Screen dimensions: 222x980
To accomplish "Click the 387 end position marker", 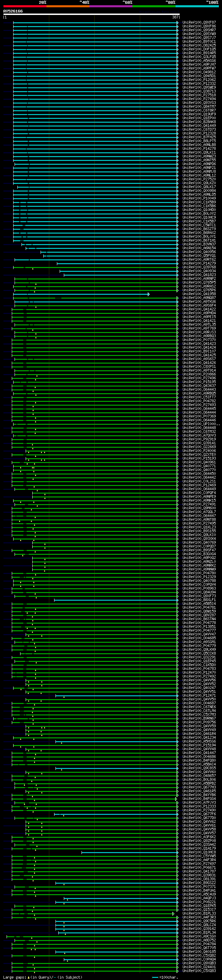I will [x=175, y=17].
